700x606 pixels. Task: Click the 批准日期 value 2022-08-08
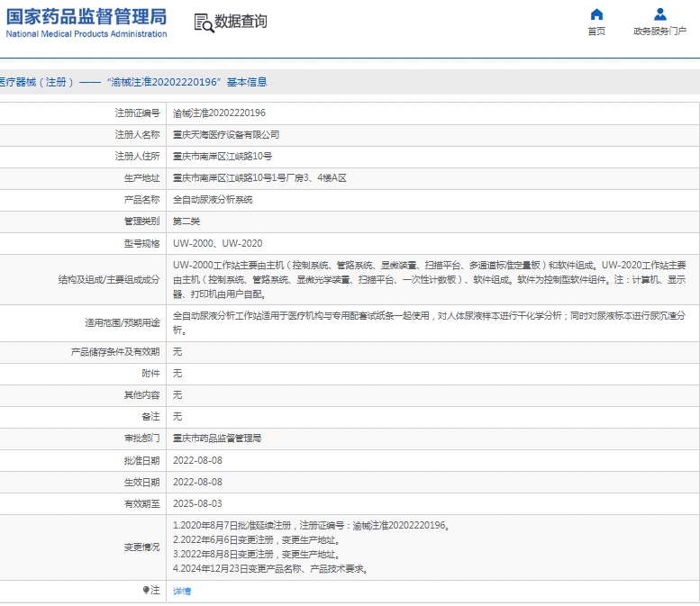point(197,460)
